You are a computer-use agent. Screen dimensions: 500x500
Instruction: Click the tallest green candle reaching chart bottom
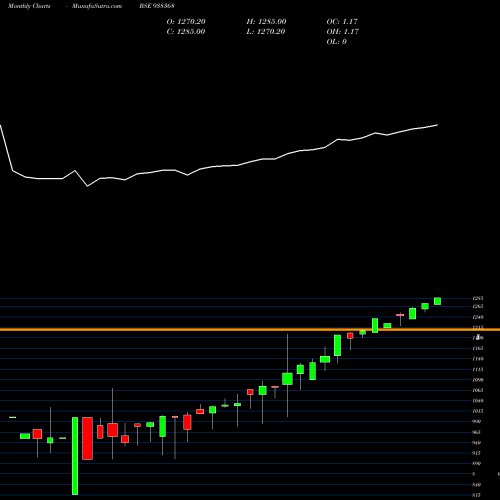coord(75,456)
